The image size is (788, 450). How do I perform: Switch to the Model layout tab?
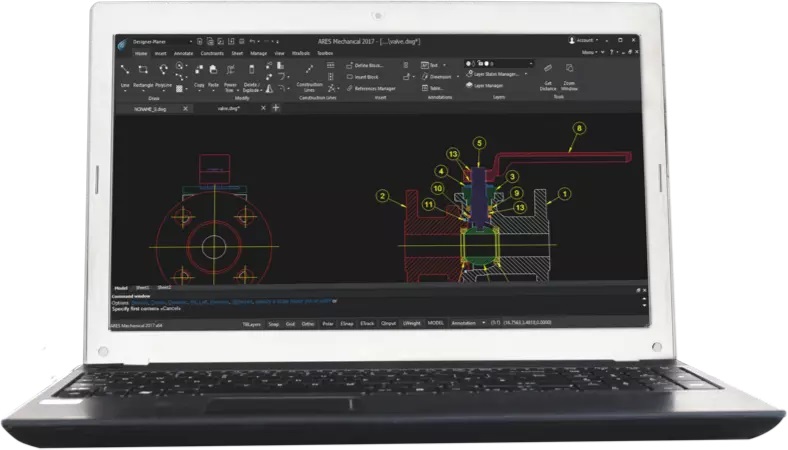pos(121,288)
